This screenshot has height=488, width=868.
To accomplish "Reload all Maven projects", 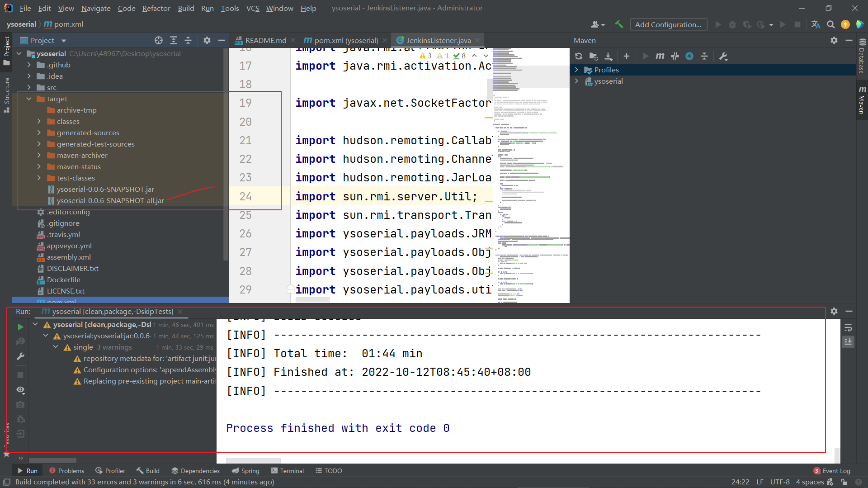I will point(579,56).
